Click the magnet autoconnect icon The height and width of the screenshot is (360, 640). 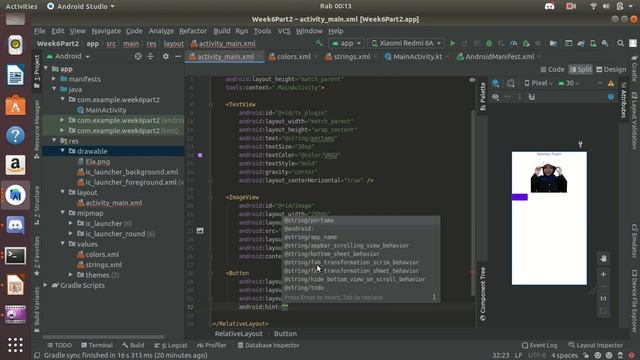[x=532, y=97]
